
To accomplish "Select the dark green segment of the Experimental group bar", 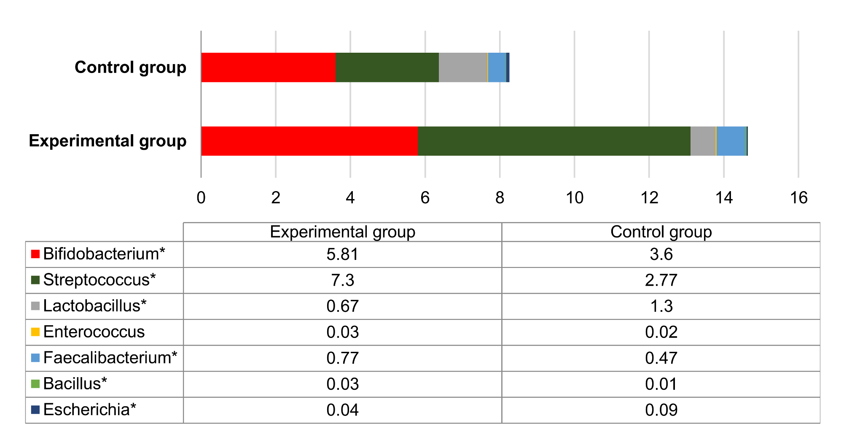I will pyautogui.click(x=554, y=141).
